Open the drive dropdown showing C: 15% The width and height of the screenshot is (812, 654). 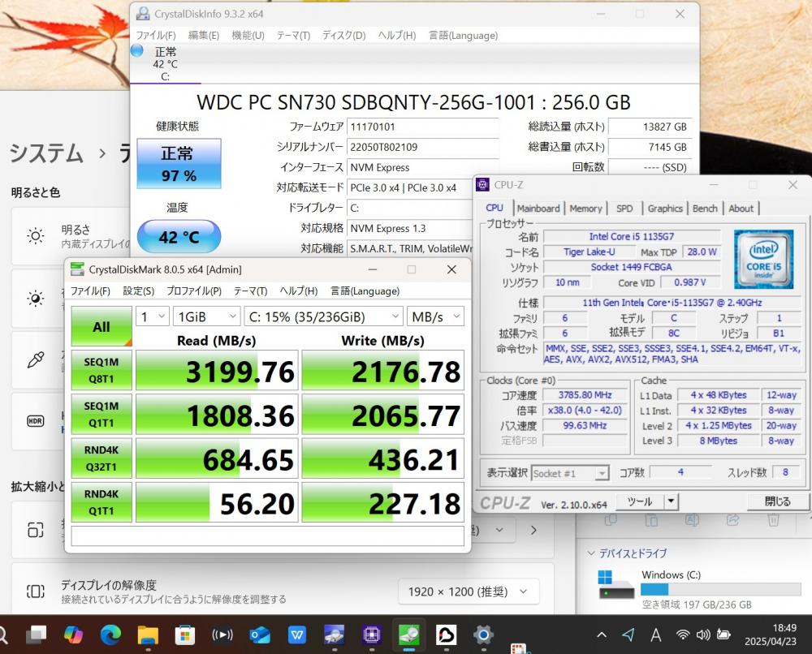pos(324,316)
